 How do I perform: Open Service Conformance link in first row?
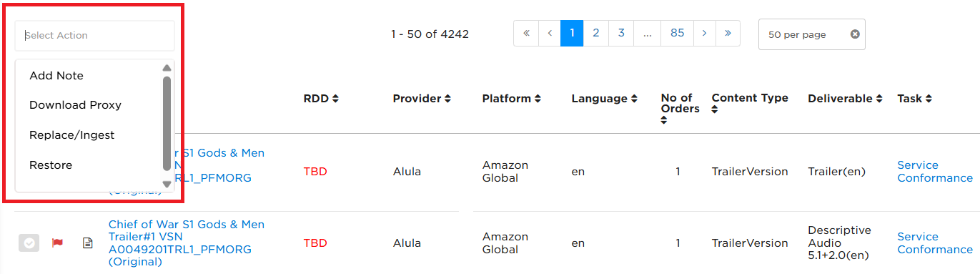click(x=935, y=172)
